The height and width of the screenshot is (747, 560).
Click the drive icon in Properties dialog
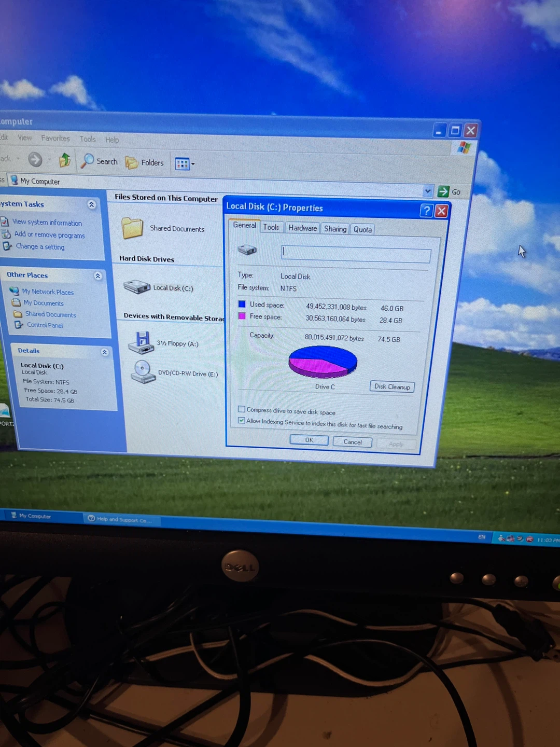click(247, 250)
